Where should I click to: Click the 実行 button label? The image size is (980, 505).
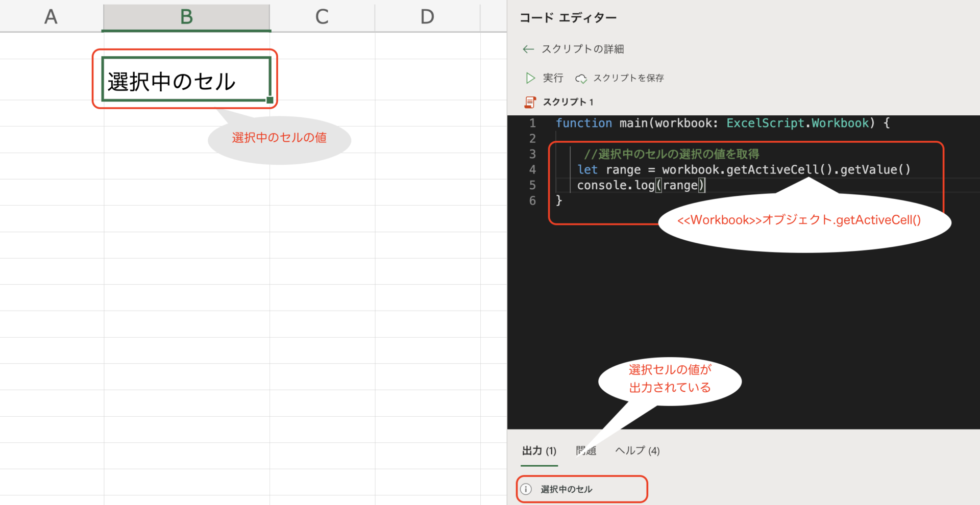click(553, 78)
